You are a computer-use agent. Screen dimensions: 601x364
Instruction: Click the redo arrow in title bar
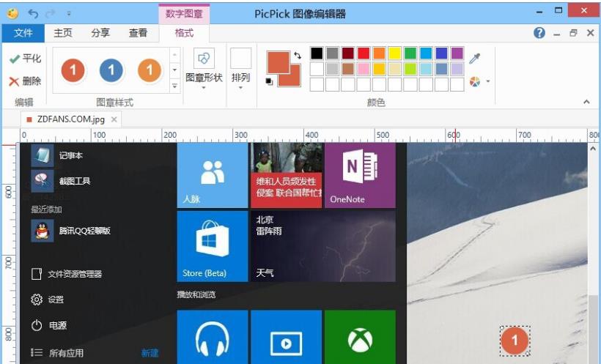pos(51,14)
